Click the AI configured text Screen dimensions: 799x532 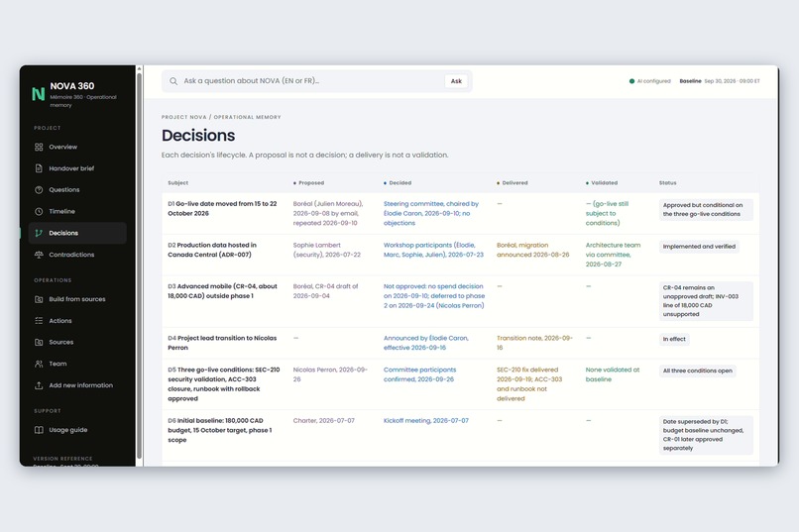[654, 81]
